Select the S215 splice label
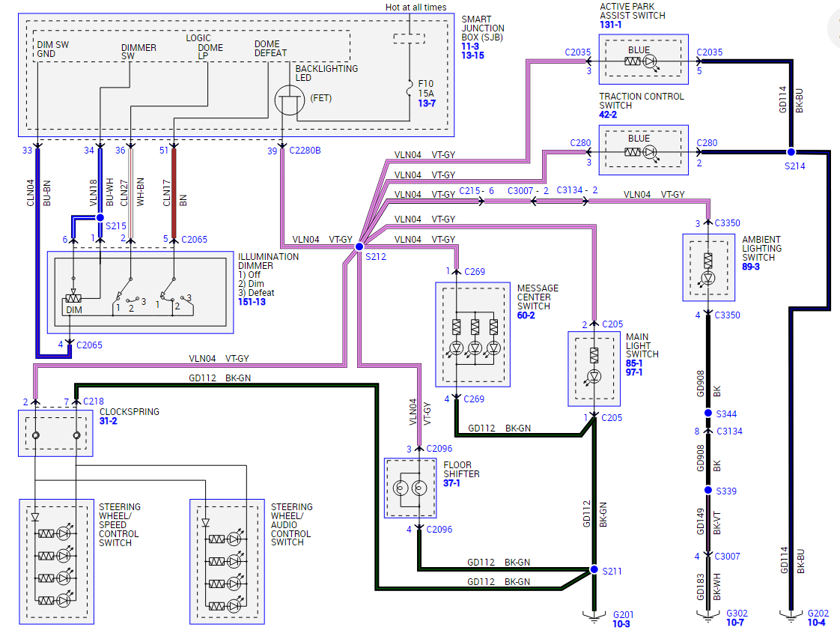This screenshot has height=639, width=840. (x=116, y=225)
